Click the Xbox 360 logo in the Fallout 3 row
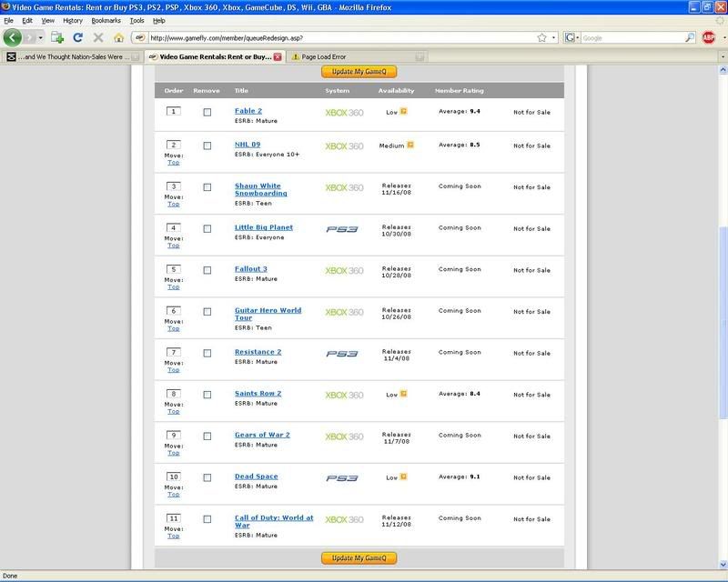 click(x=344, y=271)
